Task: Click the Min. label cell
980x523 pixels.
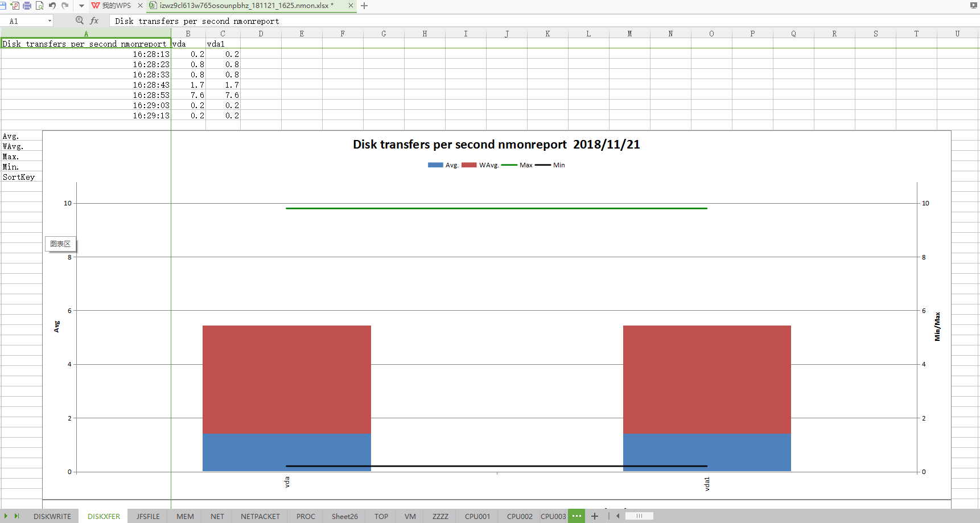Action: 22,167
